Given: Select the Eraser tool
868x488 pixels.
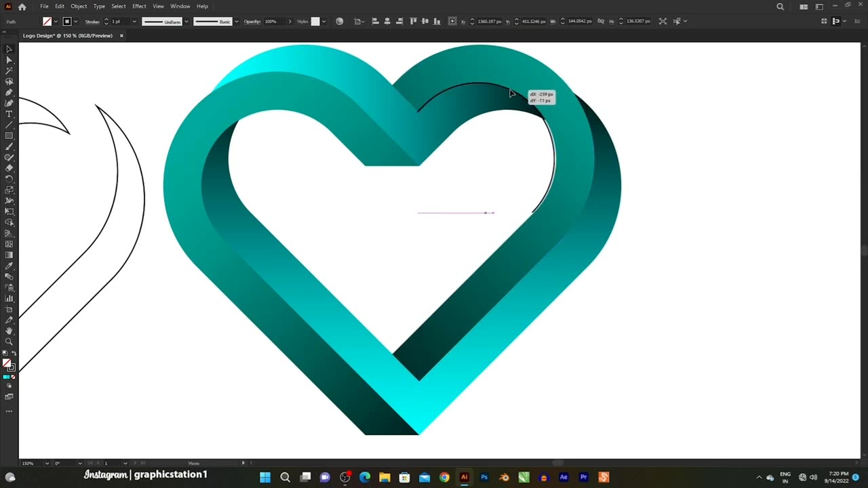Looking at the screenshot, I should click(x=9, y=168).
